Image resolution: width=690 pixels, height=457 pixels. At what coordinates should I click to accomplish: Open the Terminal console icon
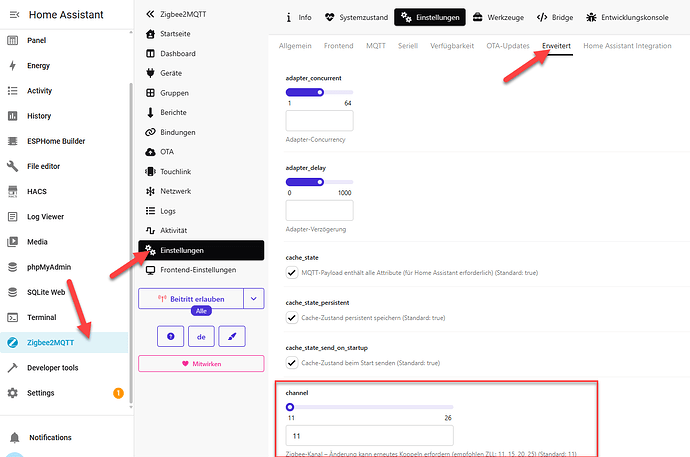(x=13, y=318)
